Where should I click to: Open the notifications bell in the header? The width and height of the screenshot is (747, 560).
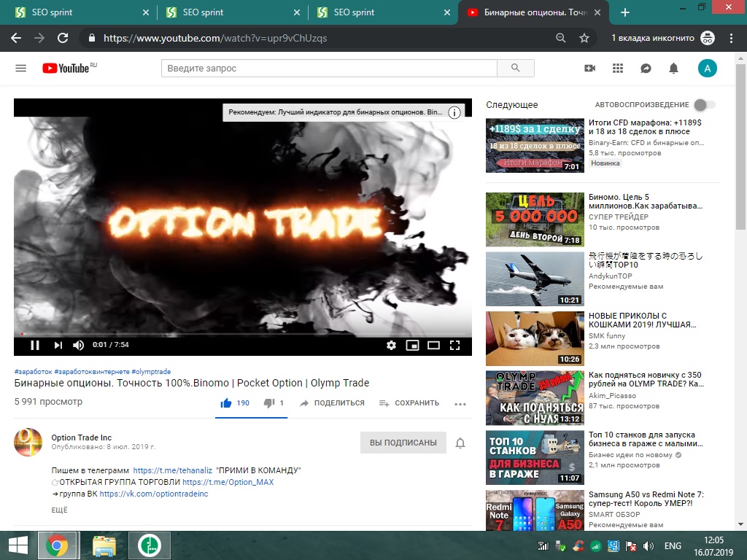pos(673,68)
